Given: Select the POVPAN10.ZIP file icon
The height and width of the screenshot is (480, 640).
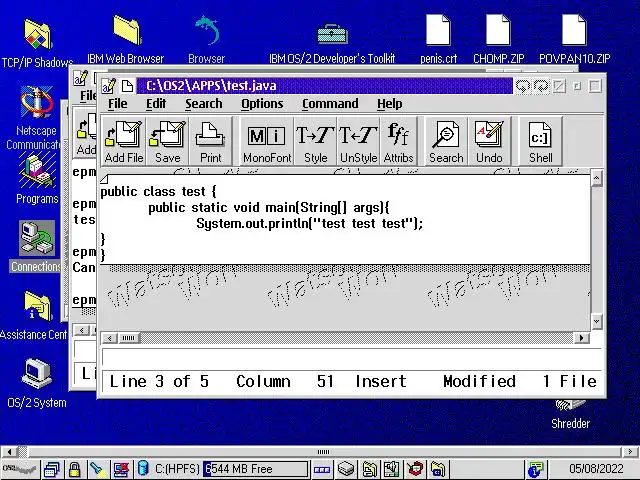Looking at the screenshot, I should [x=574, y=29].
